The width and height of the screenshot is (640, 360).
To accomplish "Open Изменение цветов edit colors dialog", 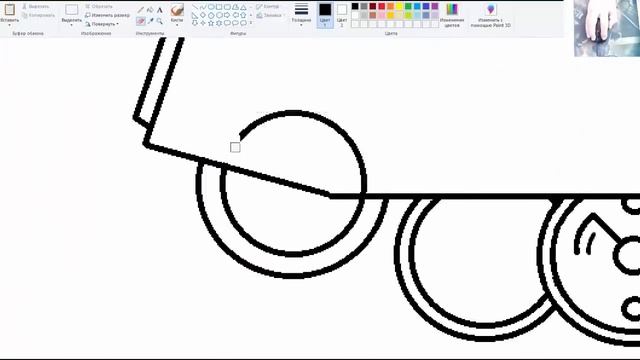I will (452, 15).
